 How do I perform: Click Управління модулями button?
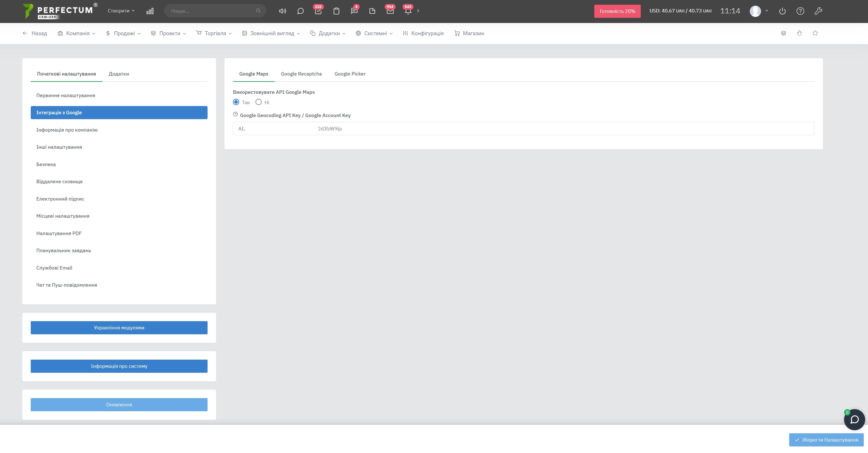pyautogui.click(x=119, y=328)
